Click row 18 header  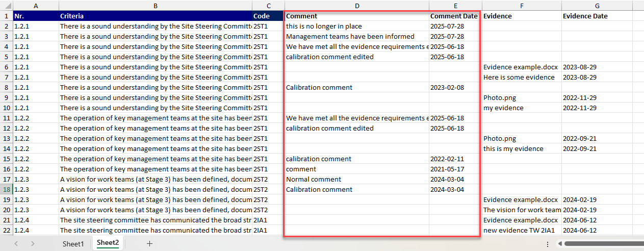[x=6, y=189]
